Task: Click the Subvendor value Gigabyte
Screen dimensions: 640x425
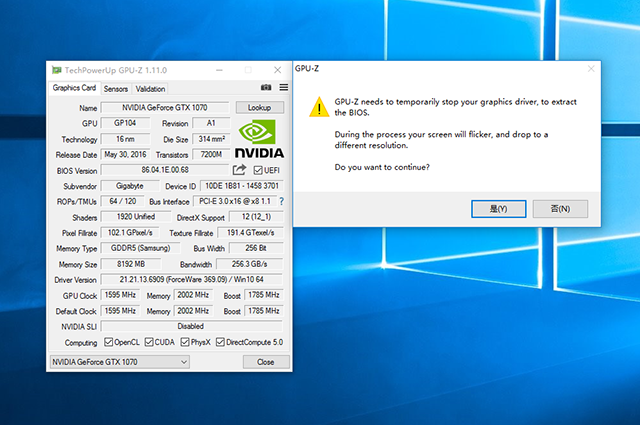Action: click(x=130, y=186)
